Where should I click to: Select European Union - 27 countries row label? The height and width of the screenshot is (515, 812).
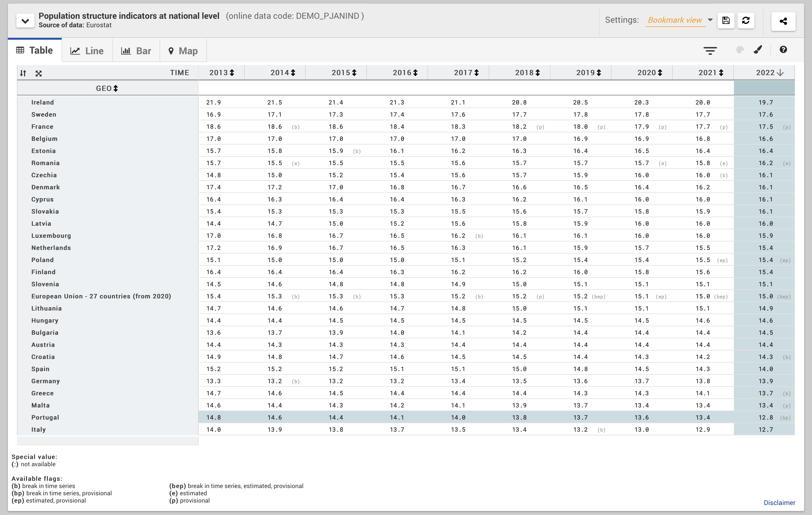[101, 296]
